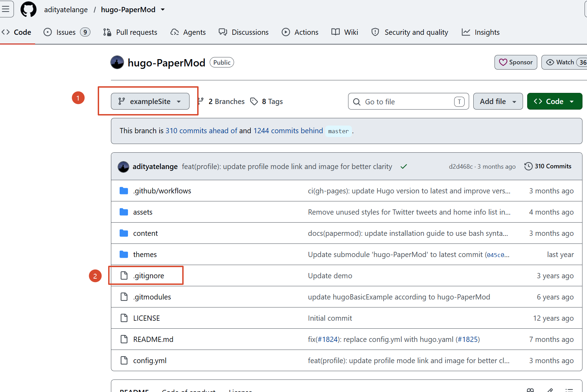Click the folder icon for content
The height and width of the screenshot is (392, 587).
[x=124, y=233]
